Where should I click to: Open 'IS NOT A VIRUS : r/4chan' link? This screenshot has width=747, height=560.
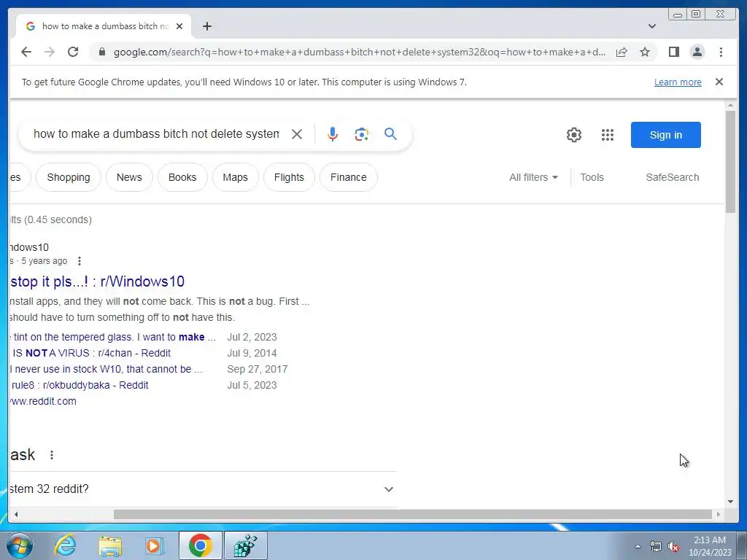pyautogui.click(x=91, y=354)
